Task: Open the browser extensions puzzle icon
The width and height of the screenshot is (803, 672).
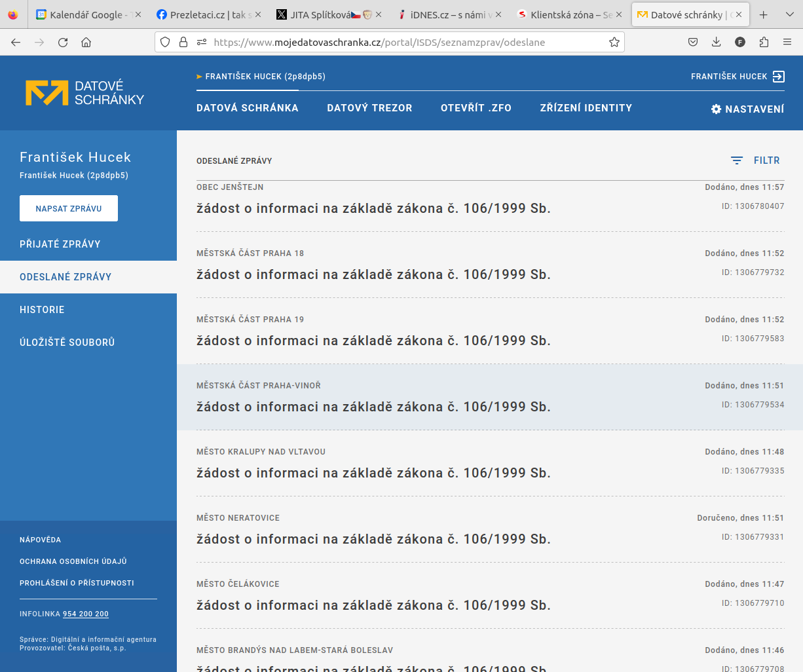Action: [764, 42]
